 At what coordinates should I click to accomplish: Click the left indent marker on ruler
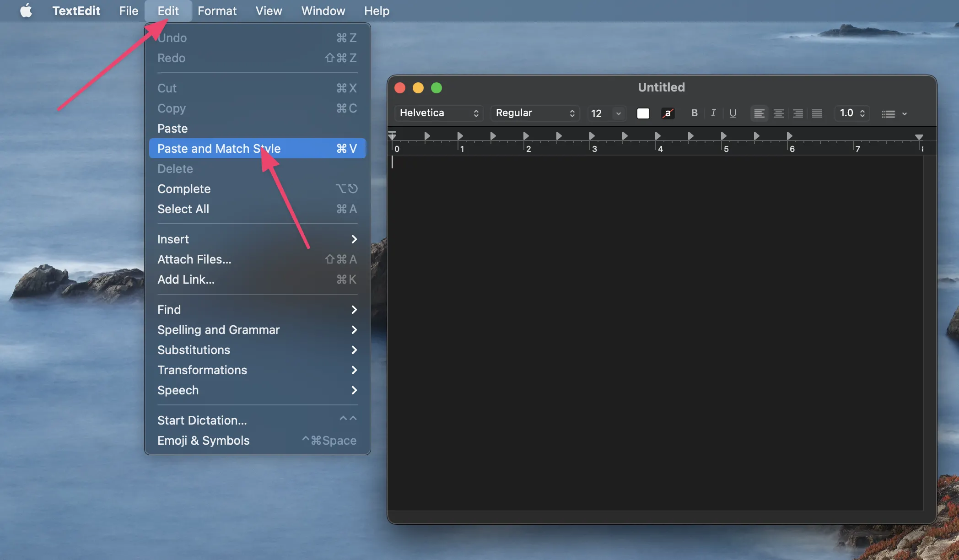(x=392, y=135)
